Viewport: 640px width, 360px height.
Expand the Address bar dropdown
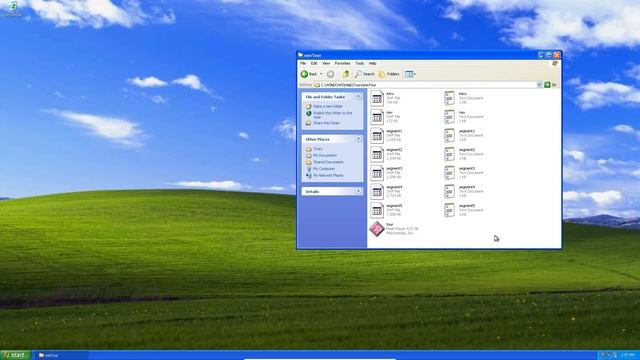(x=539, y=84)
